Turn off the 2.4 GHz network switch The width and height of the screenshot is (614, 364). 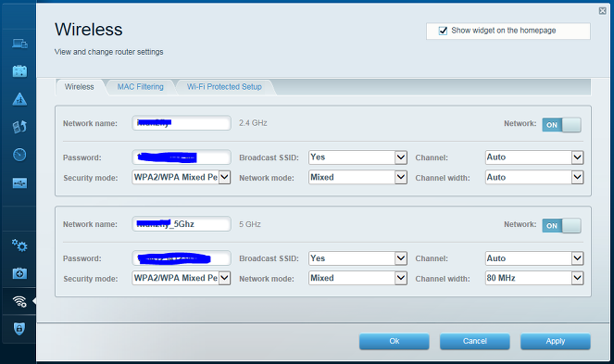click(x=561, y=125)
